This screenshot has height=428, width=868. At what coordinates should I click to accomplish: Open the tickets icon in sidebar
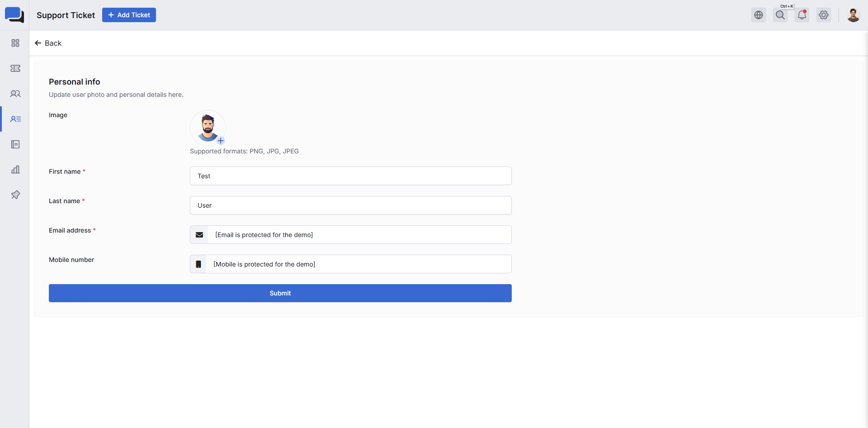[15, 68]
